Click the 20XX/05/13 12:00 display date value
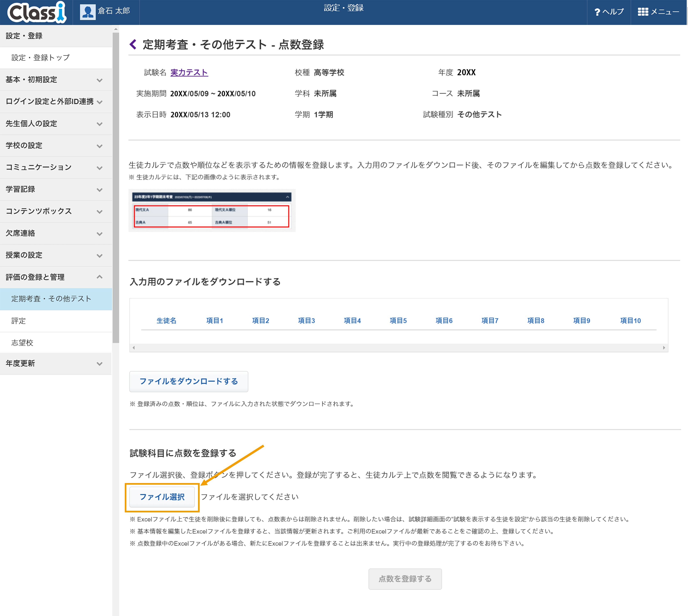This screenshot has height=616, width=688. pyautogui.click(x=200, y=115)
